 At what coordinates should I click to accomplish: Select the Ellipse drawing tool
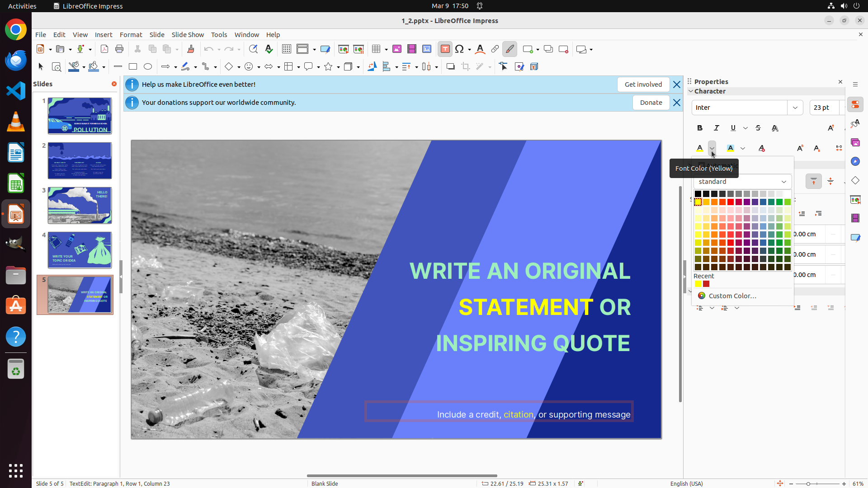tap(148, 67)
